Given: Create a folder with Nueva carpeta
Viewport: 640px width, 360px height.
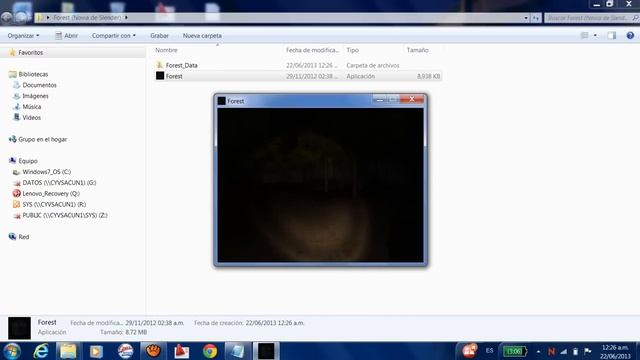Looking at the screenshot, I should click(x=202, y=36).
